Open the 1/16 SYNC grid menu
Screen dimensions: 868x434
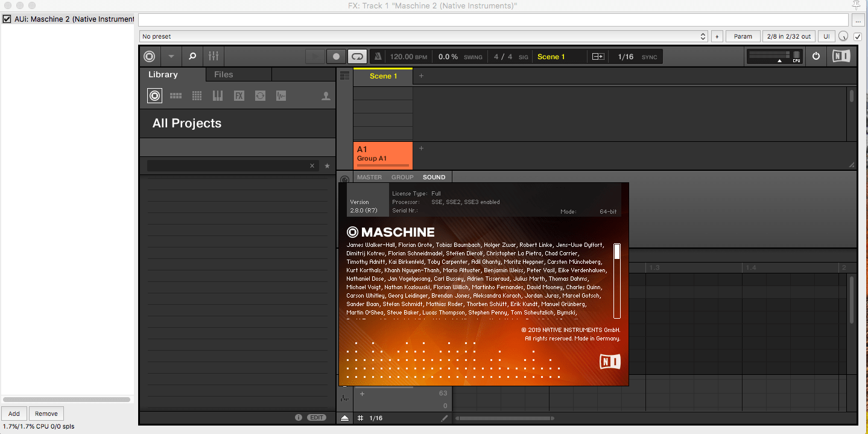[x=637, y=57]
